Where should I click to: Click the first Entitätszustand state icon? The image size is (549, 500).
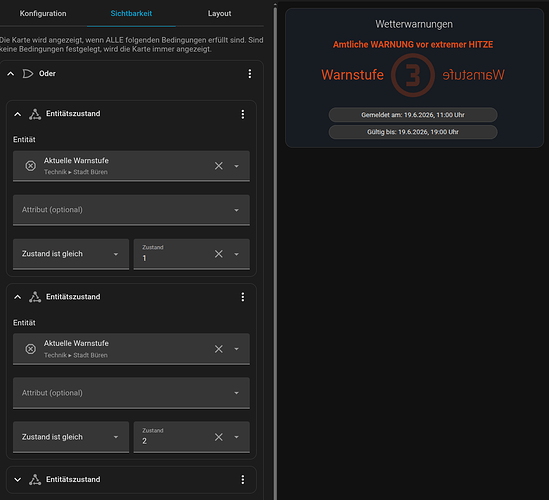(x=35, y=114)
